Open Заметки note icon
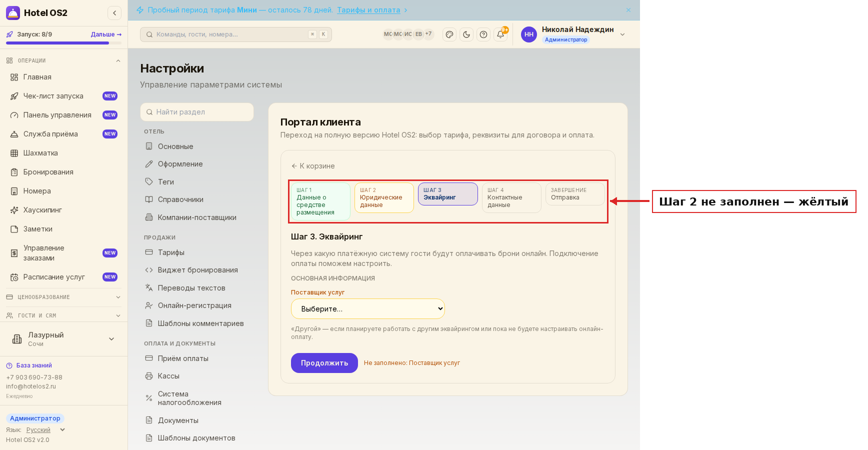Image resolution: width=868 pixels, height=450 pixels. coord(14,229)
